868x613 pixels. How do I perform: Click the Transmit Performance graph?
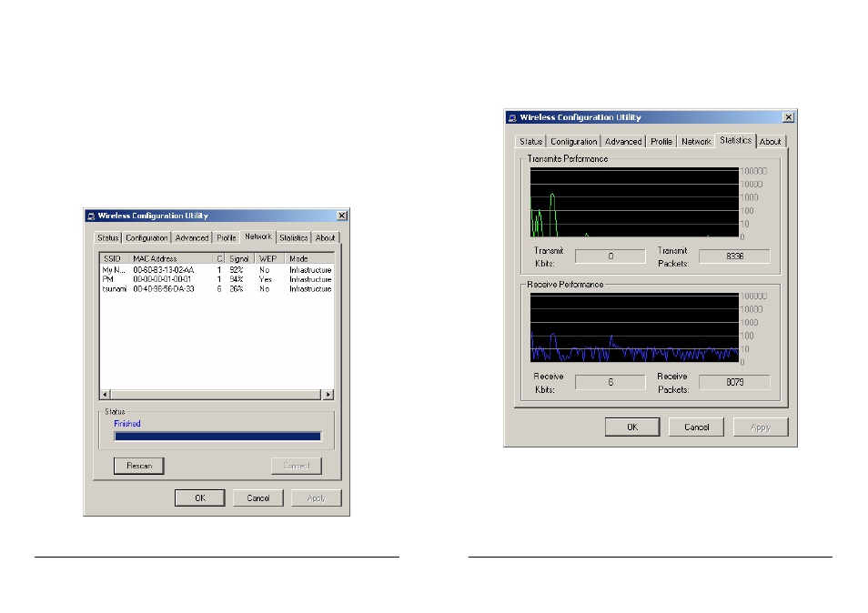(634, 203)
